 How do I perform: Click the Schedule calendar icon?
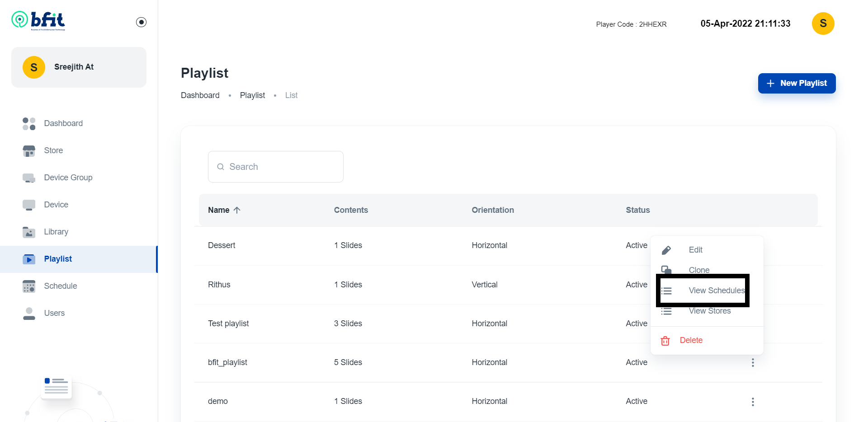pyautogui.click(x=29, y=286)
